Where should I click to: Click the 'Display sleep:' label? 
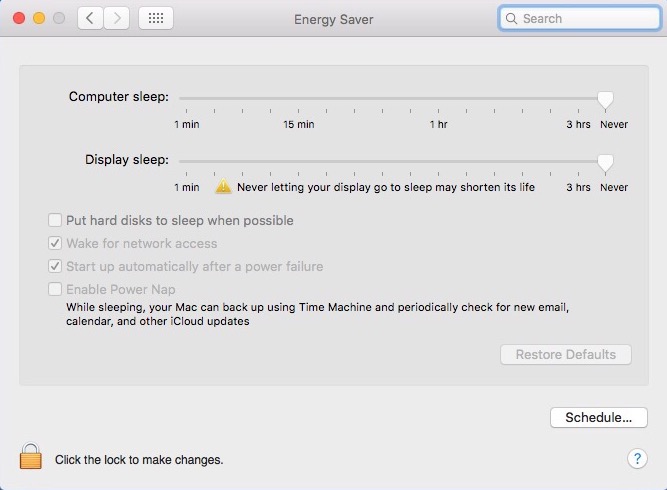pyautogui.click(x=127, y=160)
